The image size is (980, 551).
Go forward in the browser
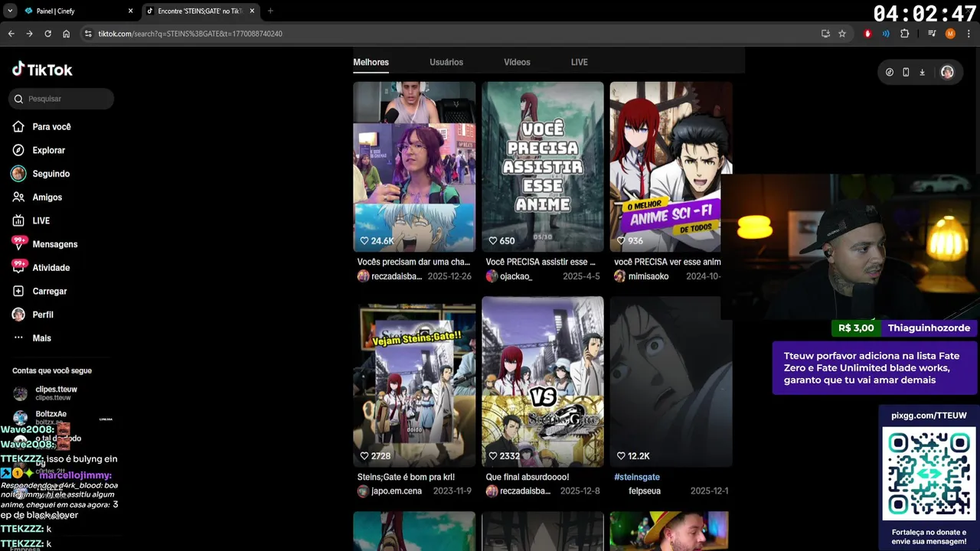click(29, 34)
